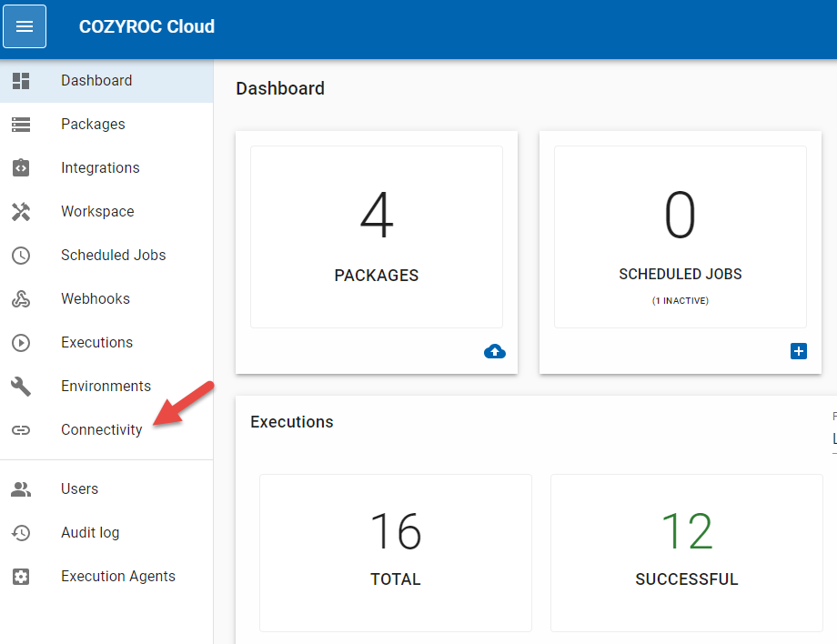Click the Webhooks icon in sidebar
837x644 pixels.
[21, 298]
